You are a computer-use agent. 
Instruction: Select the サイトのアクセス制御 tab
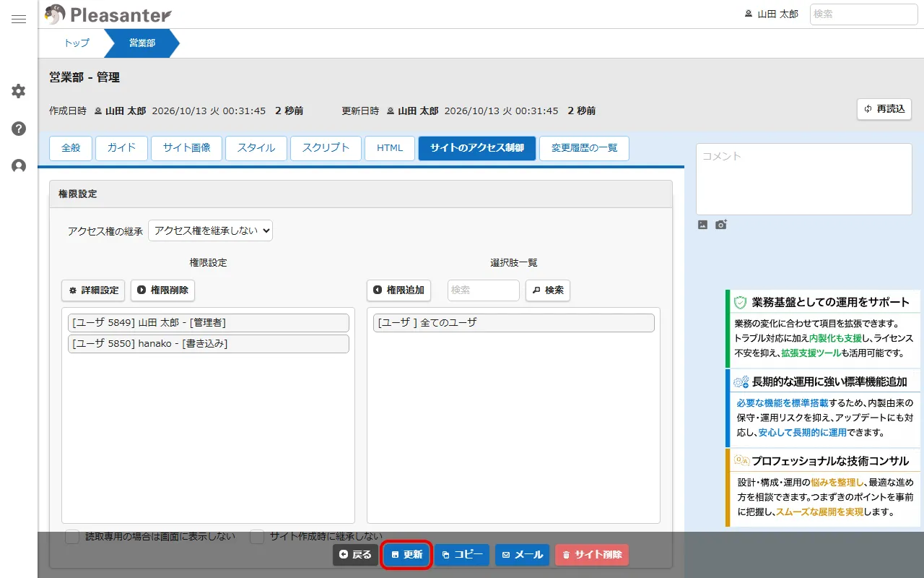coord(477,148)
